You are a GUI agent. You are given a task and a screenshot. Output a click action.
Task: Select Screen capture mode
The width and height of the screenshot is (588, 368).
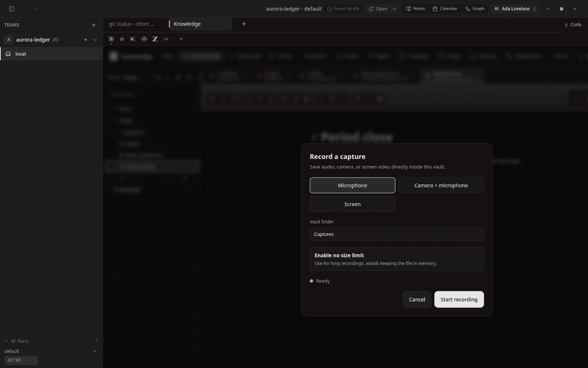pyautogui.click(x=352, y=204)
